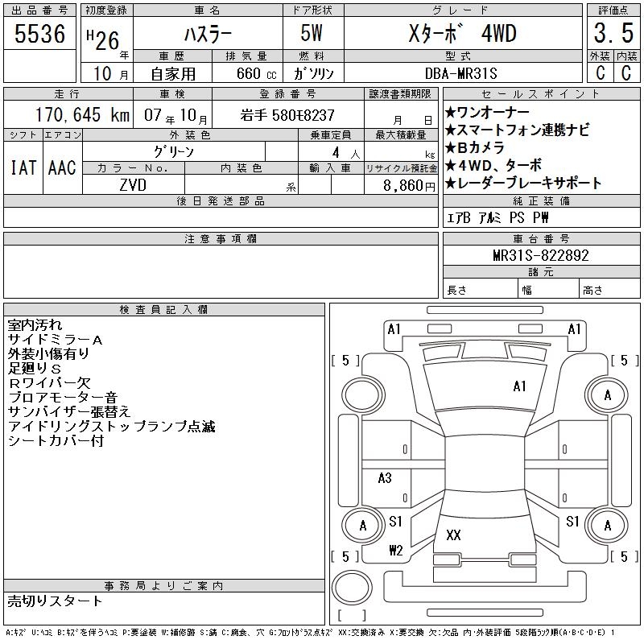
Task: Select the 注意事項欄 header
Action: (221, 239)
